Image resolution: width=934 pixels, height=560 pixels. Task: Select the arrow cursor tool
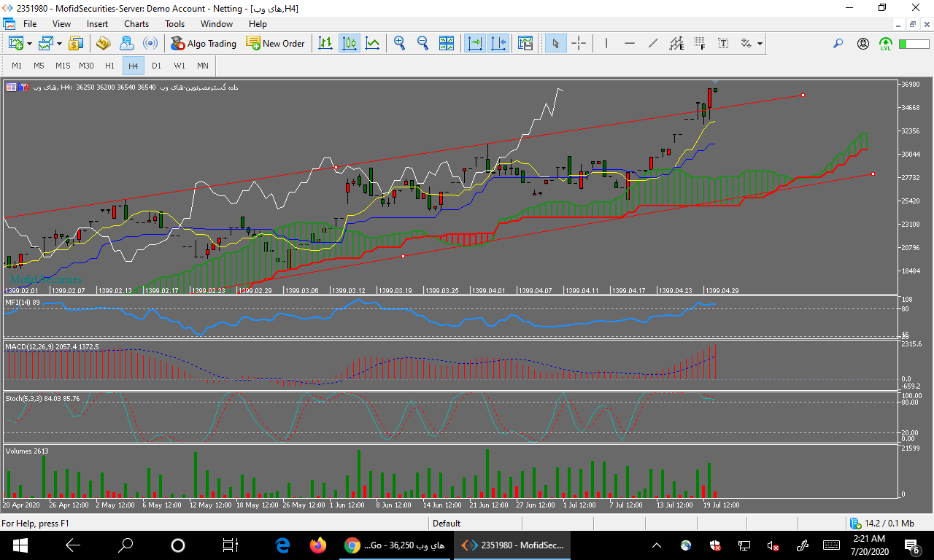pos(555,43)
